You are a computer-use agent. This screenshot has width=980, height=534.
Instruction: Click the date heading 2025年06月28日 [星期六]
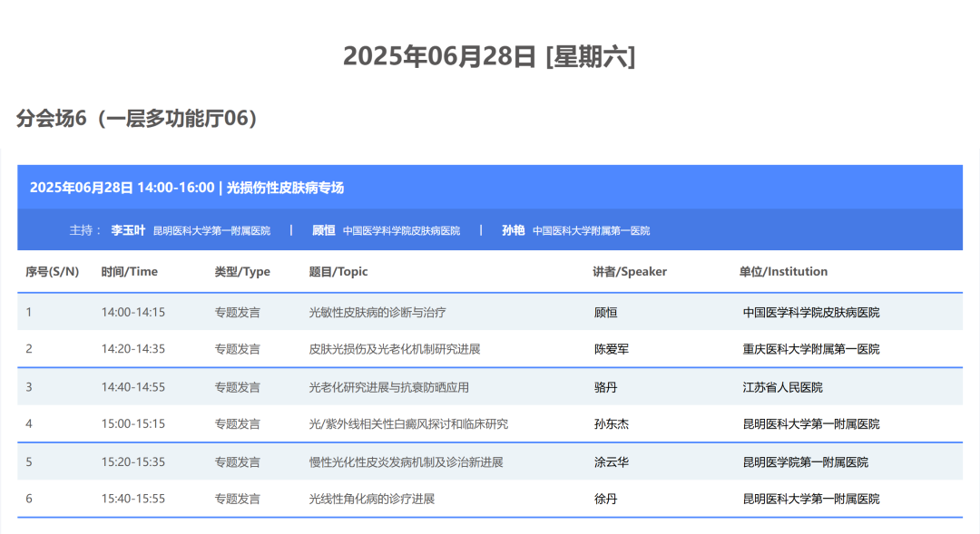[490, 56]
